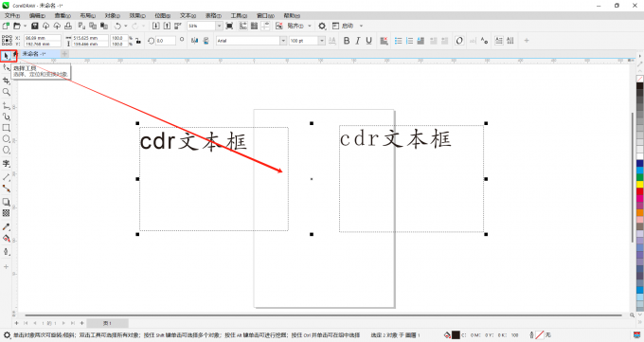Pick the green swatch in palette
The width and height of the screenshot is (644, 342).
point(640,177)
